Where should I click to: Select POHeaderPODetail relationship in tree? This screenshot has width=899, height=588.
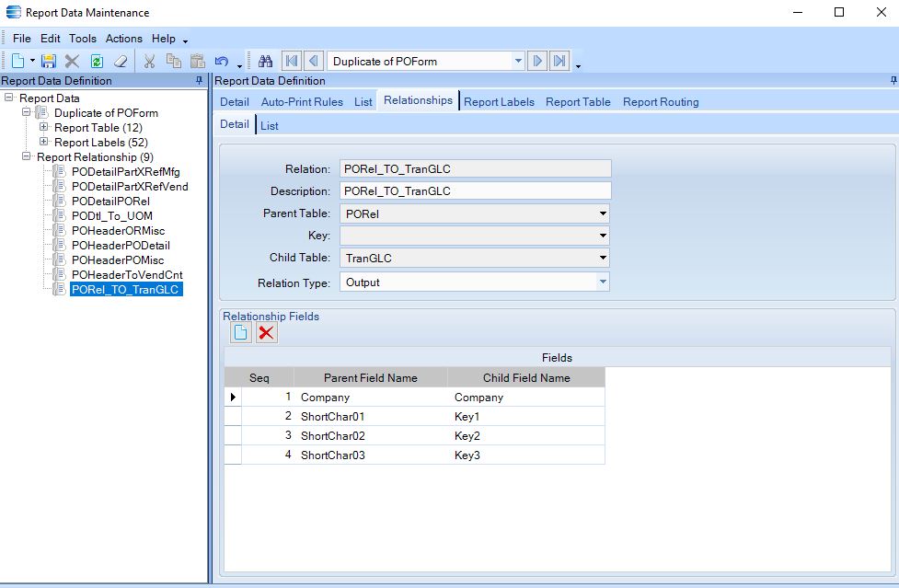click(x=121, y=246)
